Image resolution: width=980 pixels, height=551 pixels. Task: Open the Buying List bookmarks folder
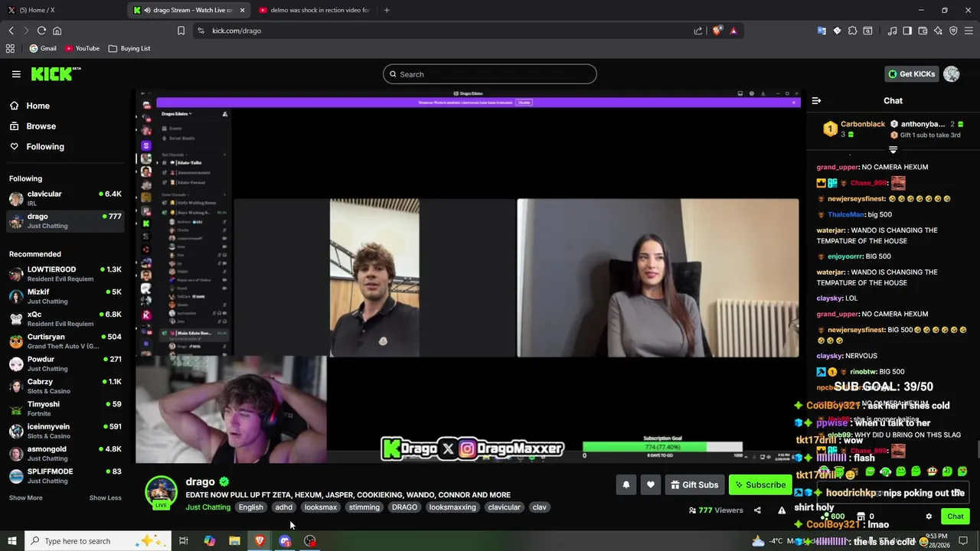click(129, 48)
